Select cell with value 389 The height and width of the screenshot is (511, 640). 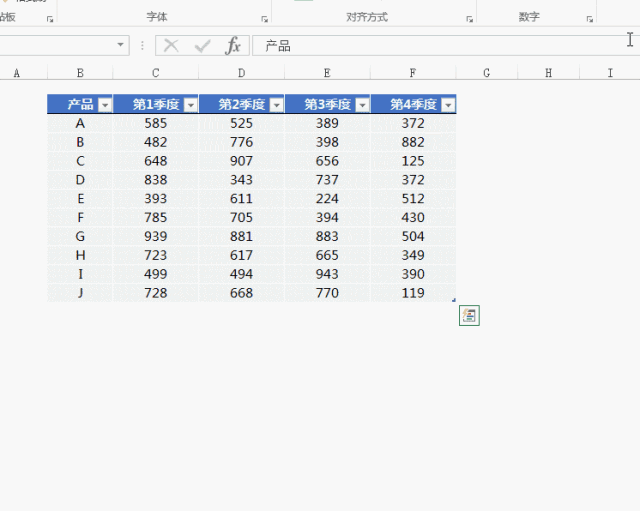click(x=327, y=123)
